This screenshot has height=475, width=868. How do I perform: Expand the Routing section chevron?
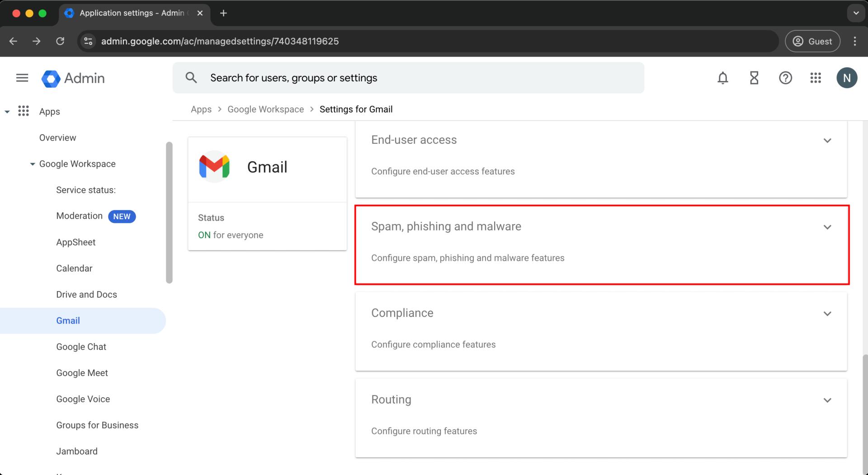pyautogui.click(x=827, y=400)
